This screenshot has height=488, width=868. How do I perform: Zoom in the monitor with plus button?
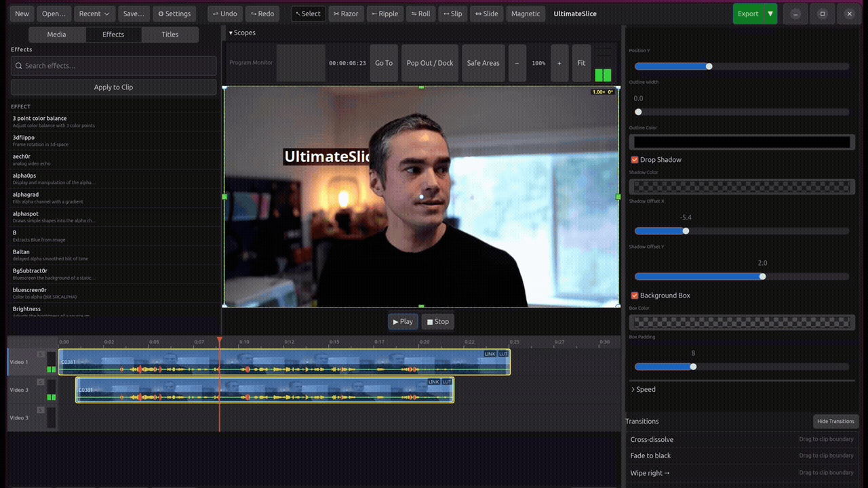coord(559,63)
